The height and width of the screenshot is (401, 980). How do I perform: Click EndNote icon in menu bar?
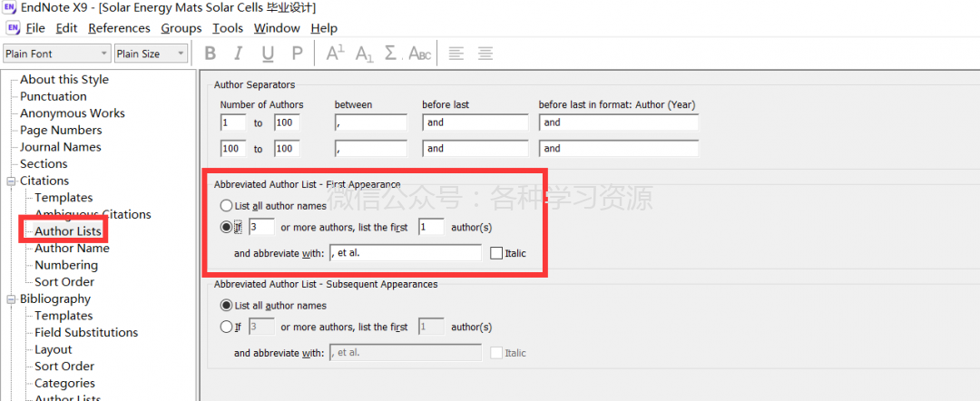pos(13,28)
